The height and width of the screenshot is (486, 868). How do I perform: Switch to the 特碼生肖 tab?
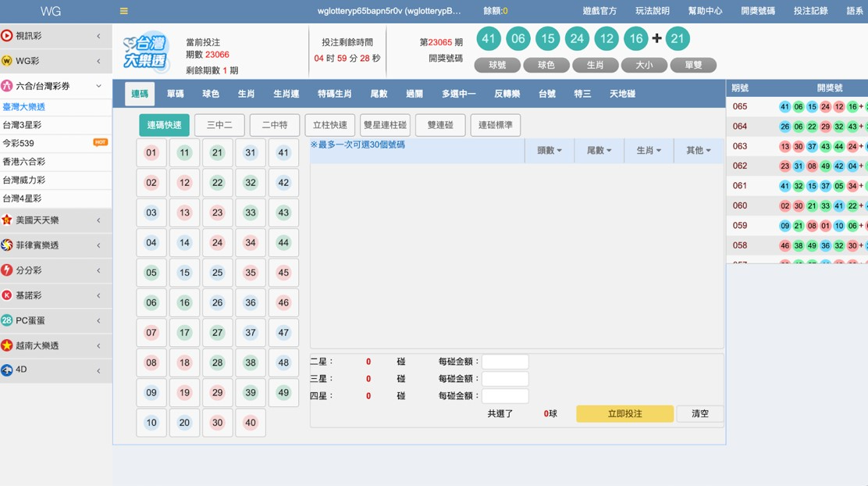[x=334, y=94]
